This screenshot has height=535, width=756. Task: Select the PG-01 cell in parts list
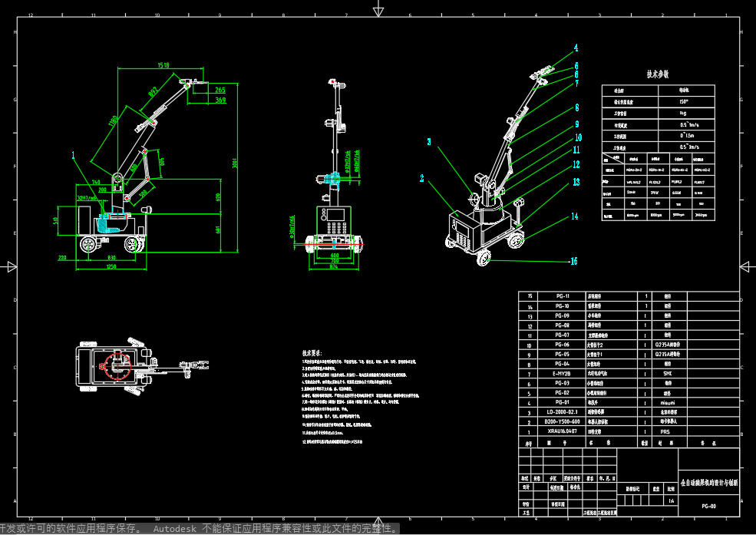(562, 402)
